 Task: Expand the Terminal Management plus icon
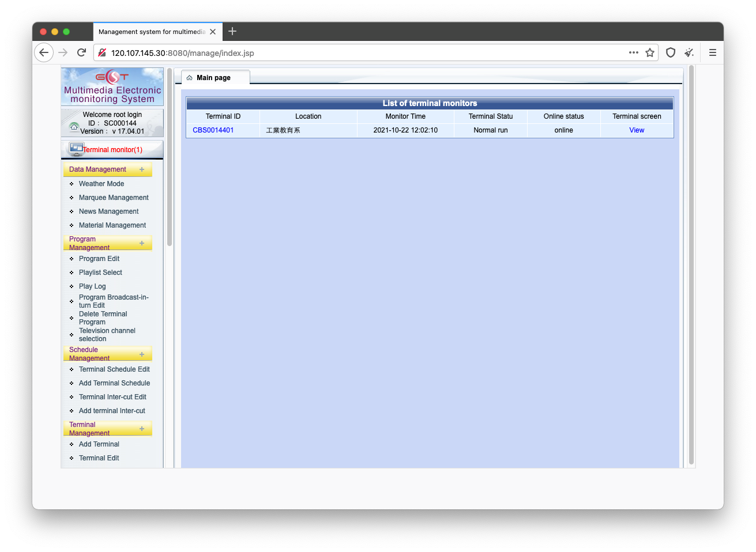coord(142,429)
